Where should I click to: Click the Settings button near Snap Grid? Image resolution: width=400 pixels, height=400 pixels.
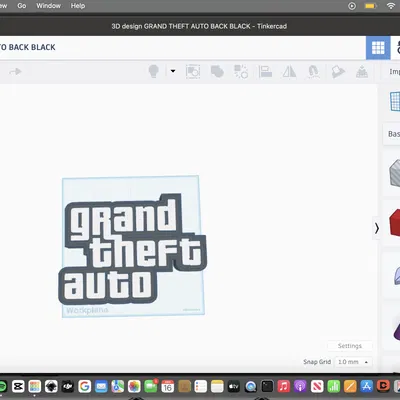[x=350, y=346]
